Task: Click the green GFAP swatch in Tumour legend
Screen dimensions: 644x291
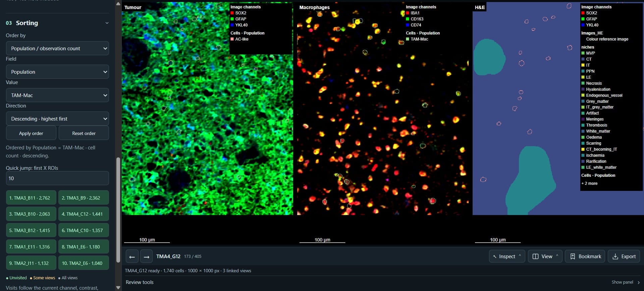Action: [232, 19]
